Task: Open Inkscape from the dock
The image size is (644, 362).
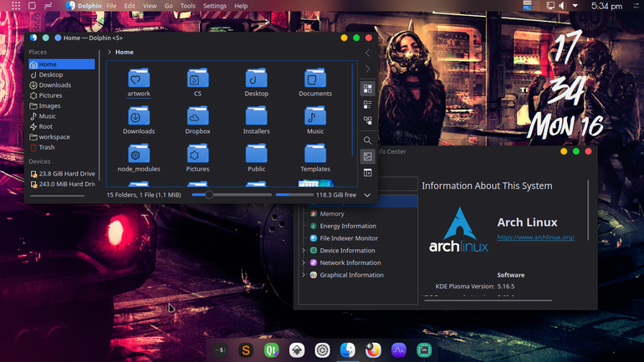Action: coord(297,350)
